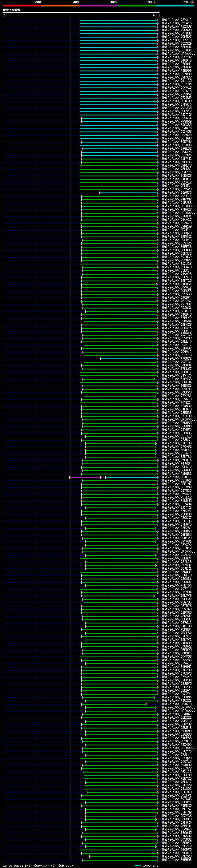Image resolution: width=197 pixels, height=868 pixels.
Task: Select hit label UniRef100_B5IJL8
Action: pyautogui.click(x=177, y=436)
